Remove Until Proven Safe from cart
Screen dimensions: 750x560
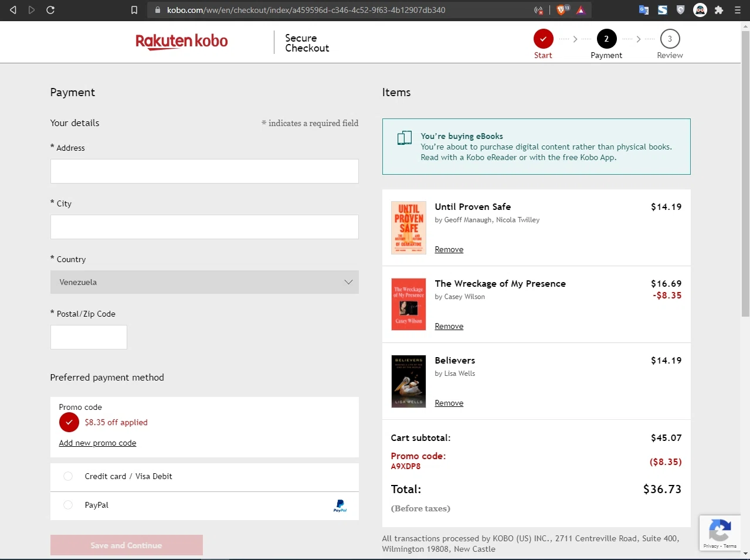click(x=449, y=250)
